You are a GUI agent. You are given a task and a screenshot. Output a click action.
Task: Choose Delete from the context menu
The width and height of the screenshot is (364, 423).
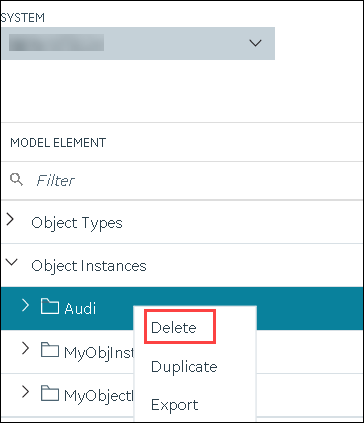point(174,328)
